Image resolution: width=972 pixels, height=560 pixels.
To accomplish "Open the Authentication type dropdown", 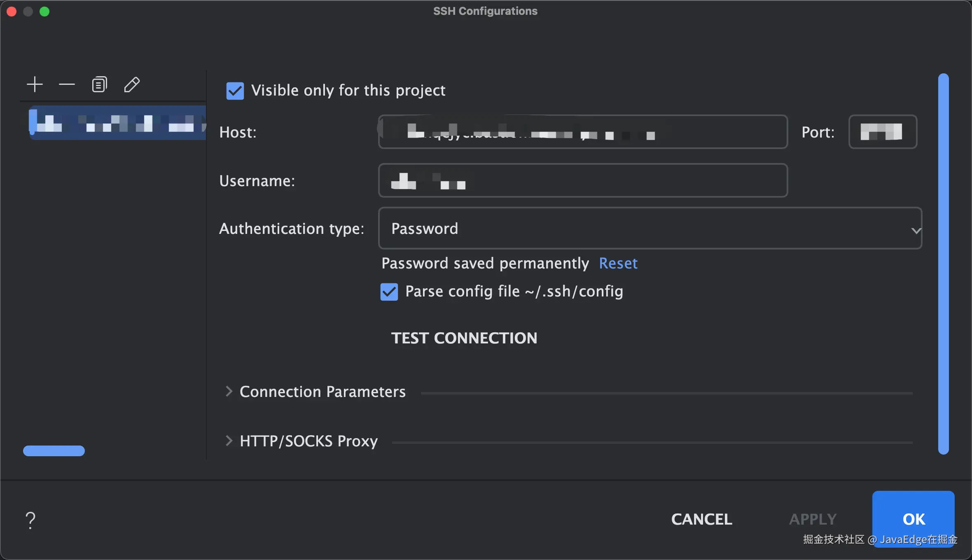I will [650, 229].
